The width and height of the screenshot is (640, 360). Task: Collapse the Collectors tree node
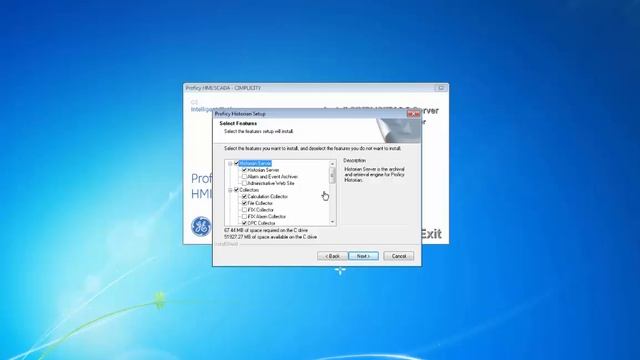(x=230, y=190)
